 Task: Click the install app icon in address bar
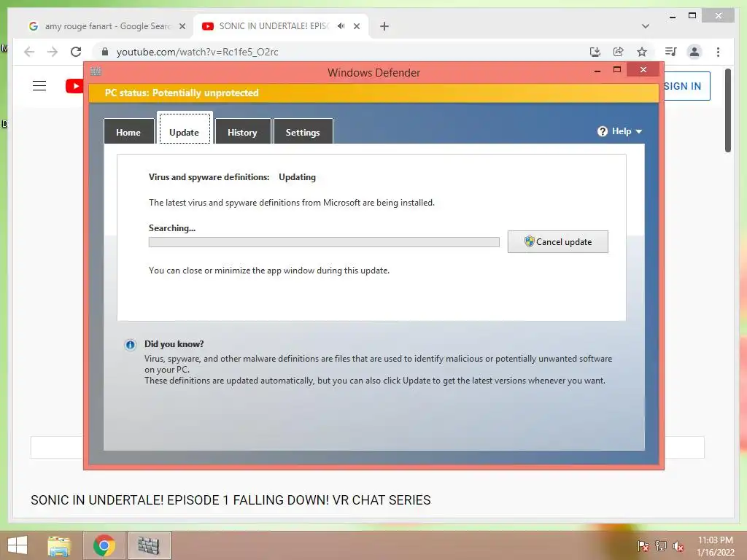click(595, 52)
